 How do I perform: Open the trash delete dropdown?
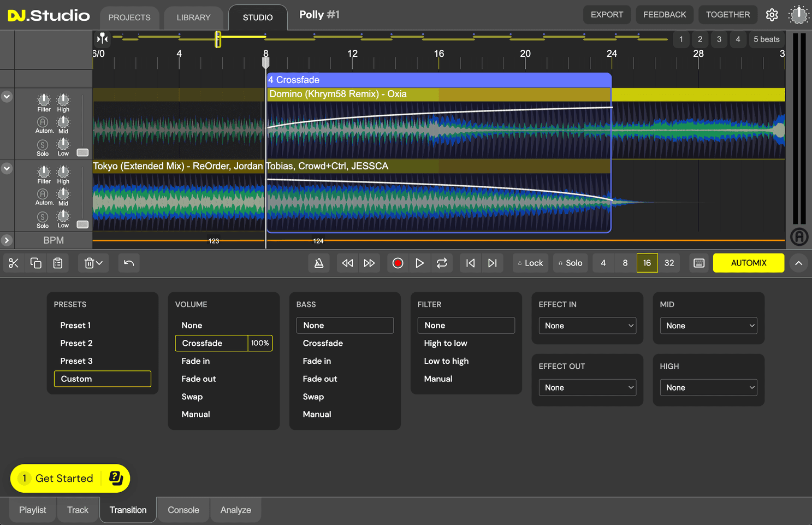[93, 263]
